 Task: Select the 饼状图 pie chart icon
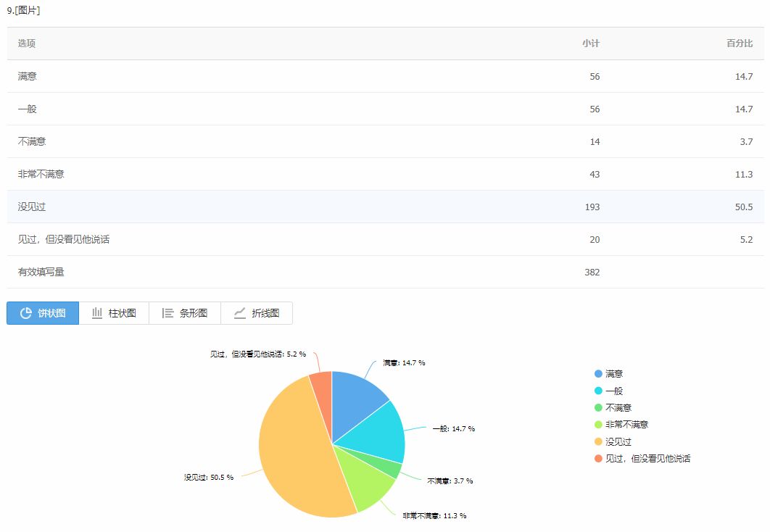pyautogui.click(x=26, y=313)
